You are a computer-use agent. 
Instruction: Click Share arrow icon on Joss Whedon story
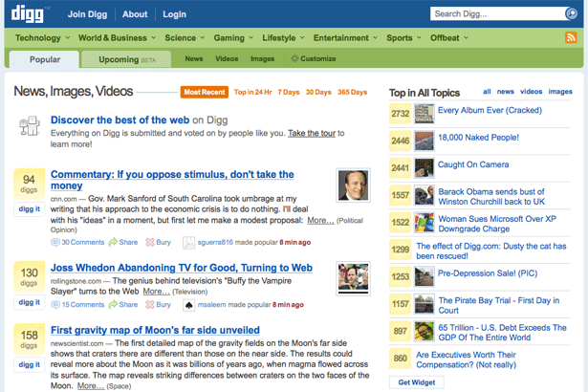tap(113, 305)
